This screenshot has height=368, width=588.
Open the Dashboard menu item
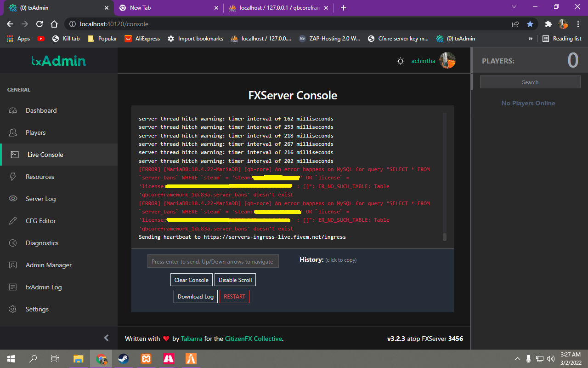pos(59,110)
